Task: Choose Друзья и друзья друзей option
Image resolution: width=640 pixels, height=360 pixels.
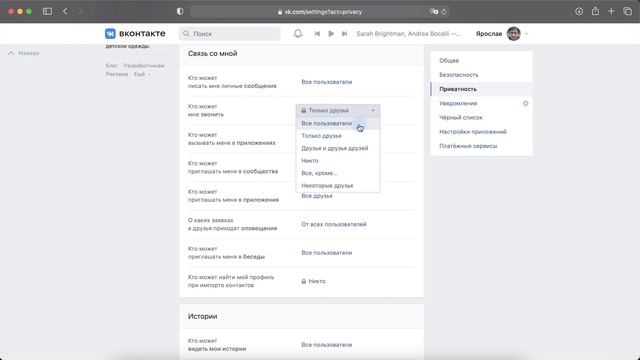Action: tap(338, 148)
